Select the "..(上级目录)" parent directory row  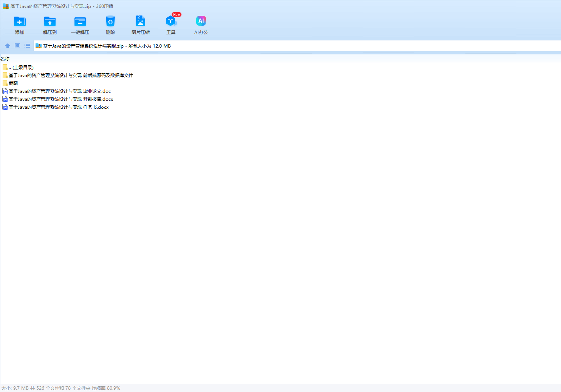pos(18,67)
